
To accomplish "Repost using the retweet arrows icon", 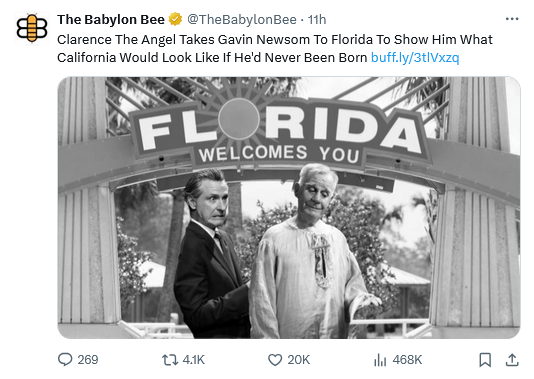I will pos(170,360).
